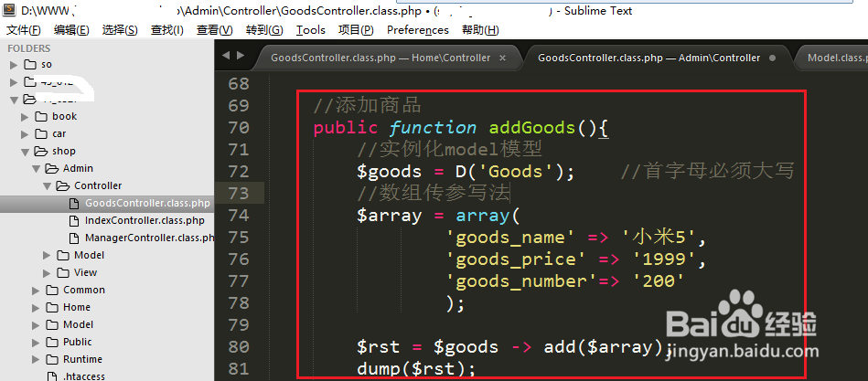Click the 'goods_price' array key
868x381 pixels.
pos(516,259)
